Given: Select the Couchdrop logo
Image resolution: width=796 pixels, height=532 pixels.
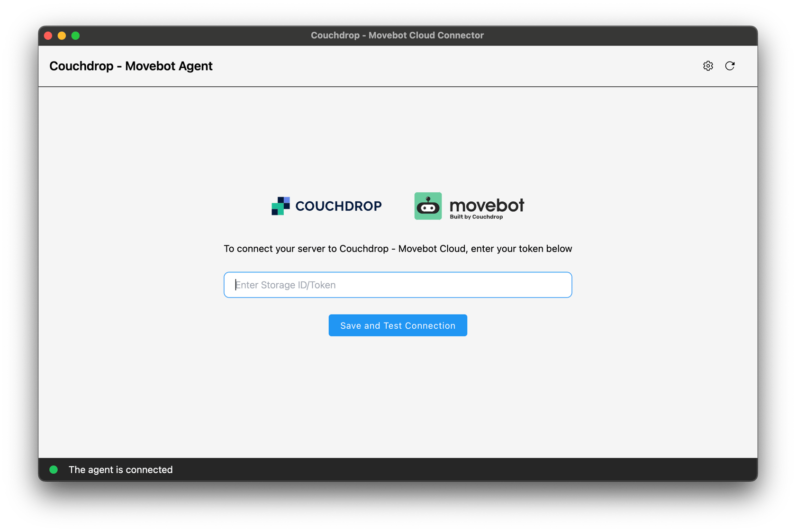Looking at the screenshot, I should [x=326, y=206].
